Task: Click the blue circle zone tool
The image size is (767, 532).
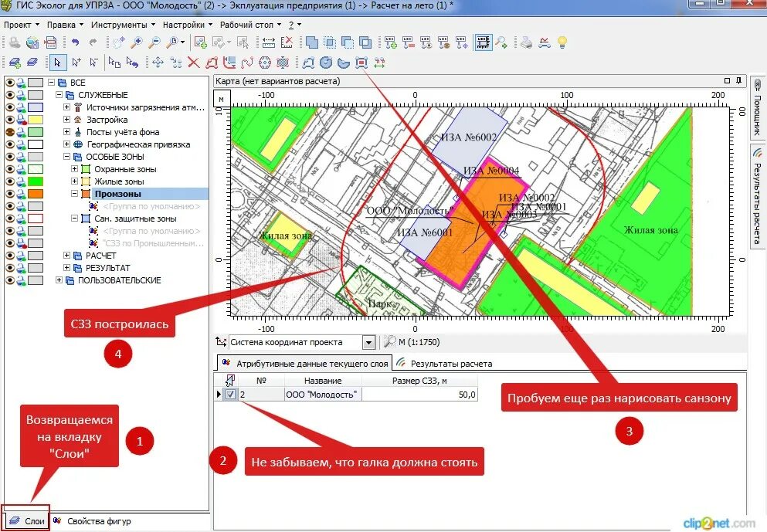Action: coord(326,63)
